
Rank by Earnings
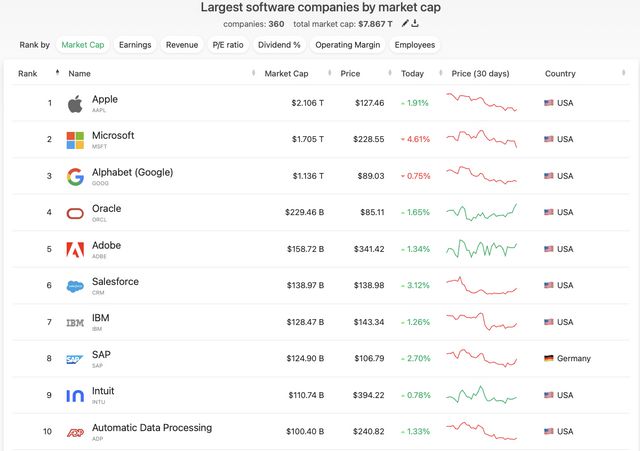(135, 45)
